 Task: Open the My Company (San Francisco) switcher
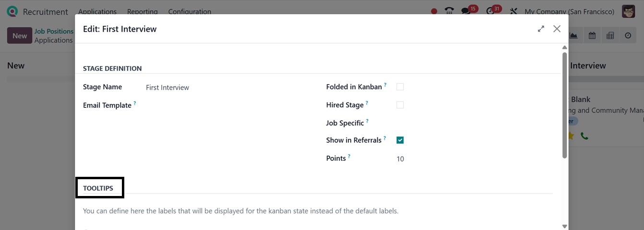(569, 11)
